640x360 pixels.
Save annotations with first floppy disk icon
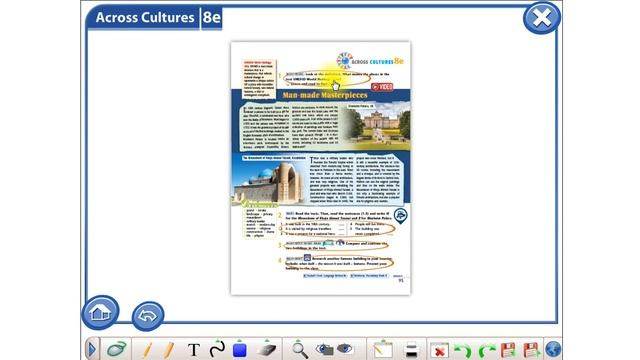(x=508, y=350)
